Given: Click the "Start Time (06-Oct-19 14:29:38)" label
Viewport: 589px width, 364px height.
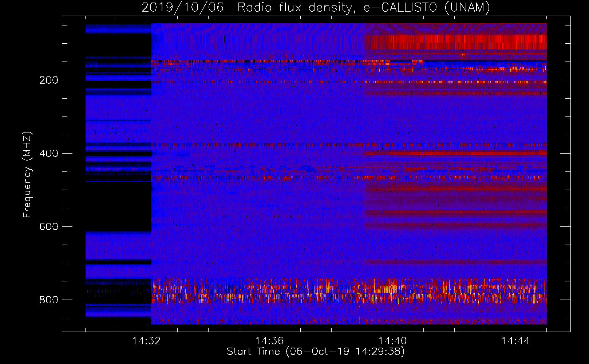Looking at the screenshot, I should [316, 352].
